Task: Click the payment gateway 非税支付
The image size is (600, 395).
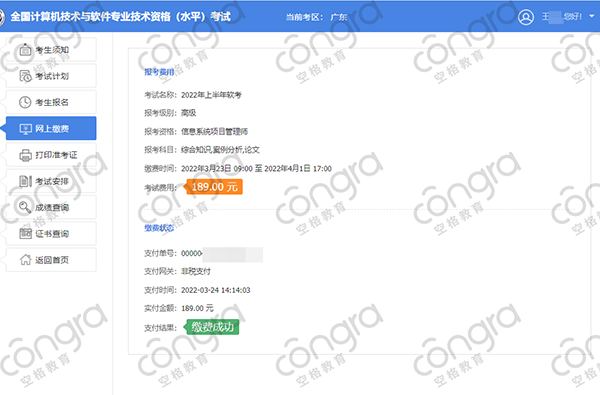Action: coord(196,271)
